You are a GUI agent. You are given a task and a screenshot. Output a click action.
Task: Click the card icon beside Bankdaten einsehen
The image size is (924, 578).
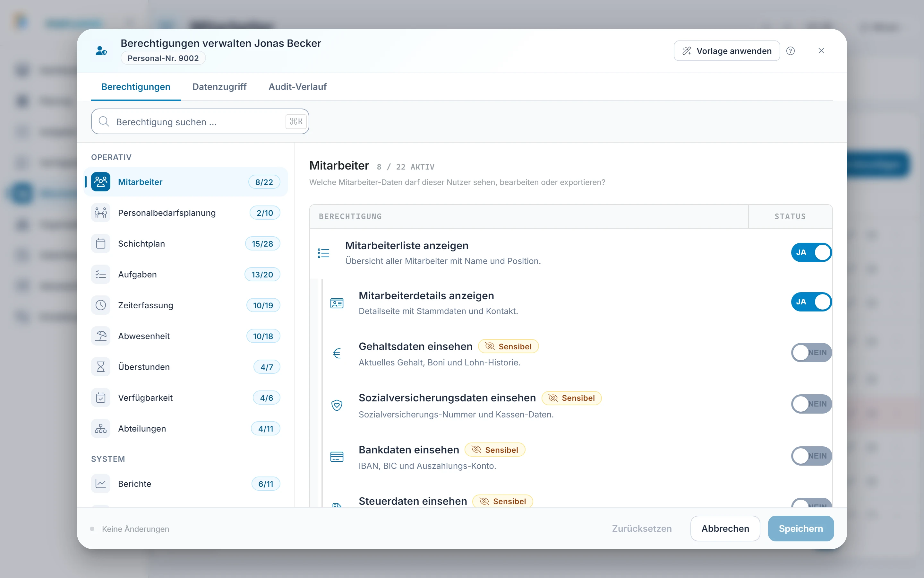(337, 457)
